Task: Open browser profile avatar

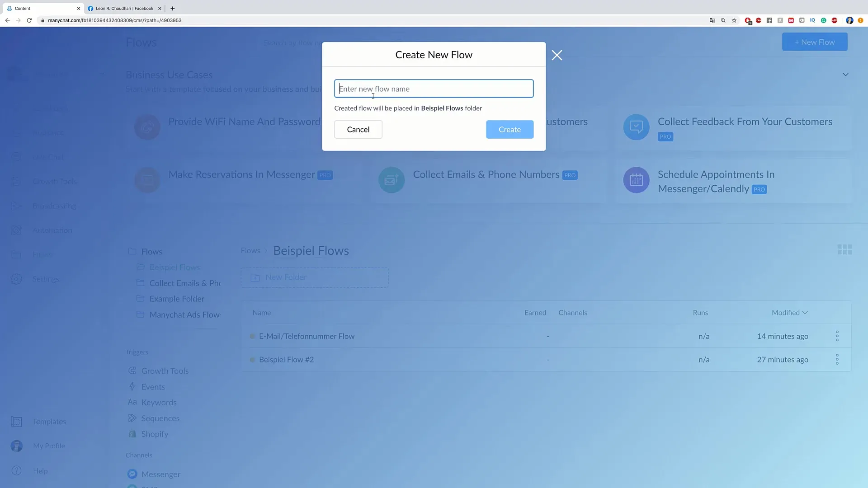Action: [x=849, y=20]
